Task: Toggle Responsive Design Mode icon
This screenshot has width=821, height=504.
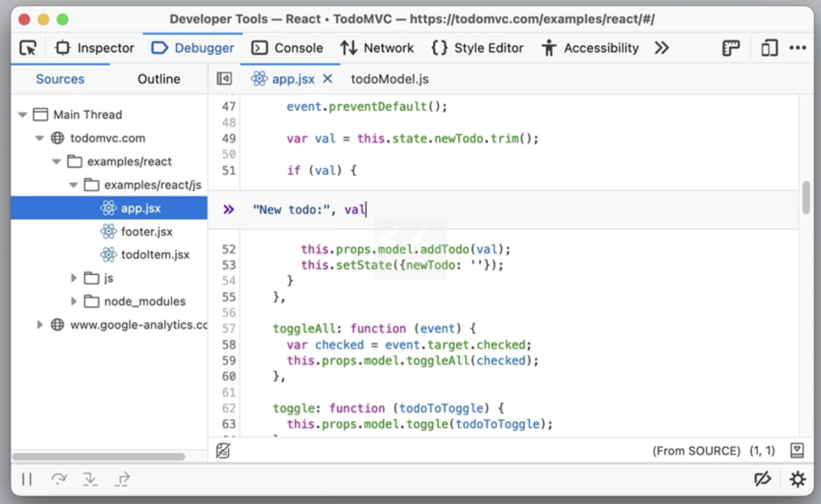Action: [769, 48]
